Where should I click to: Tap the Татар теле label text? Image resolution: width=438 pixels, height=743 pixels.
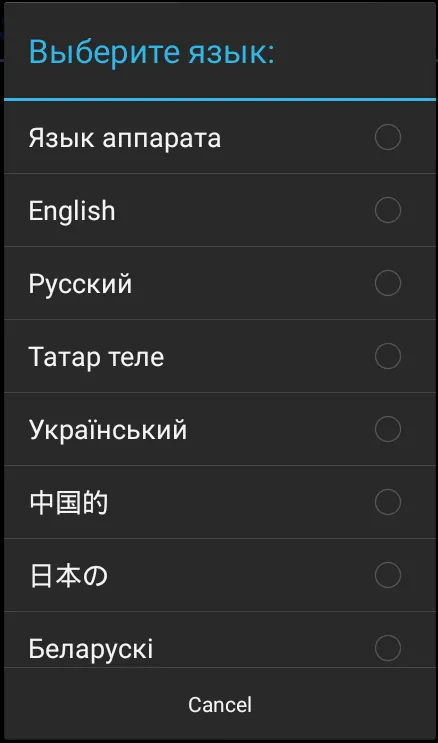pos(96,357)
